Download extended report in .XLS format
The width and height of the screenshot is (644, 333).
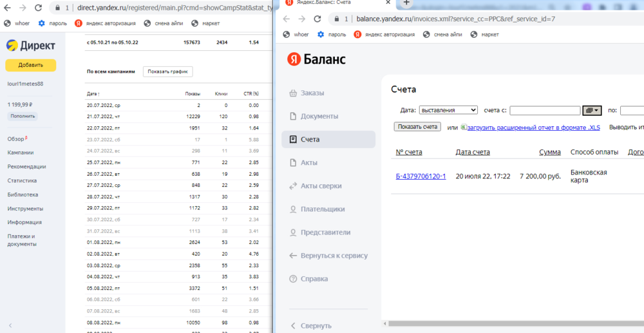[x=533, y=128]
